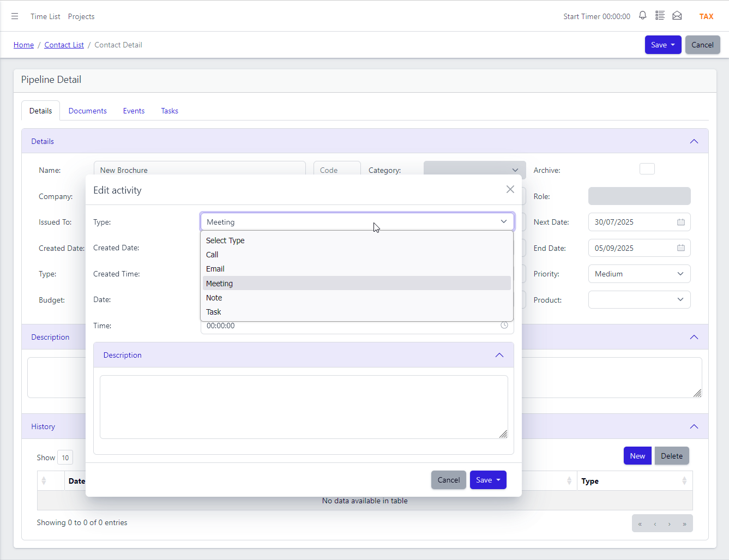Open the dialog Save split button

[x=488, y=480]
